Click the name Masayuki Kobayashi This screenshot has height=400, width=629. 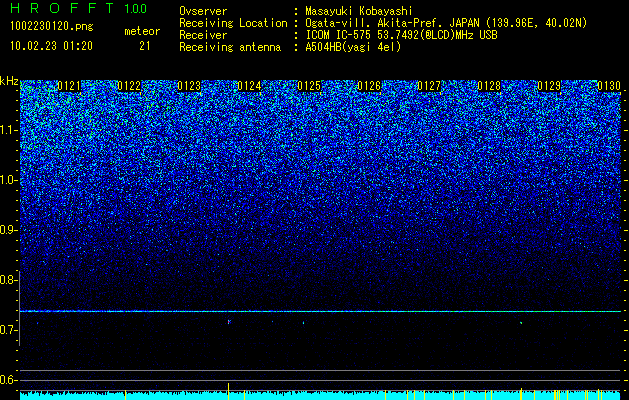tap(359, 11)
